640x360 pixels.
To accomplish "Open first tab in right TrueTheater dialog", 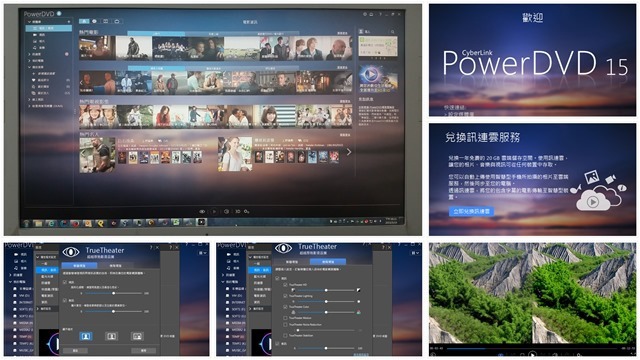I will pyautogui.click(x=292, y=262).
